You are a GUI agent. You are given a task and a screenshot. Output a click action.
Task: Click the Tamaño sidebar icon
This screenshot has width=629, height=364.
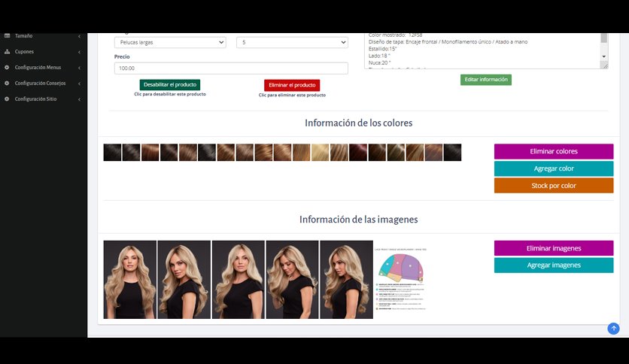(x=7, y=35)
